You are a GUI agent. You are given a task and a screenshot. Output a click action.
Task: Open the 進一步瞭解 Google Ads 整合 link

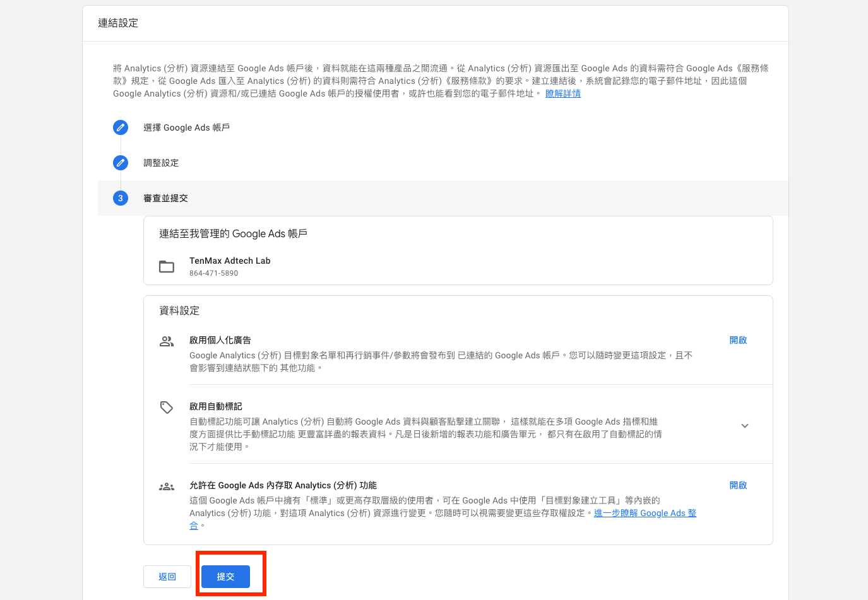(645, 513)
